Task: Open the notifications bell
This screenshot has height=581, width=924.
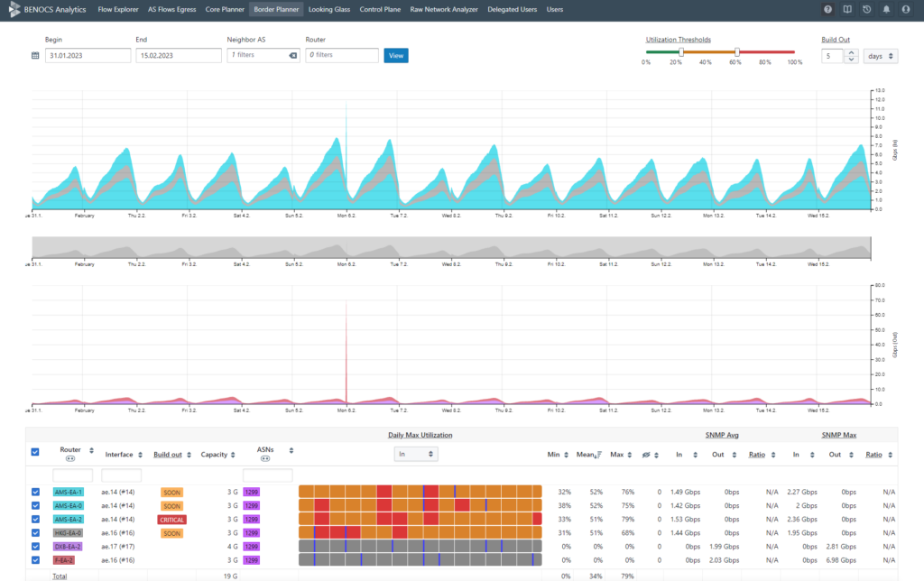Action: pos(888,9)
